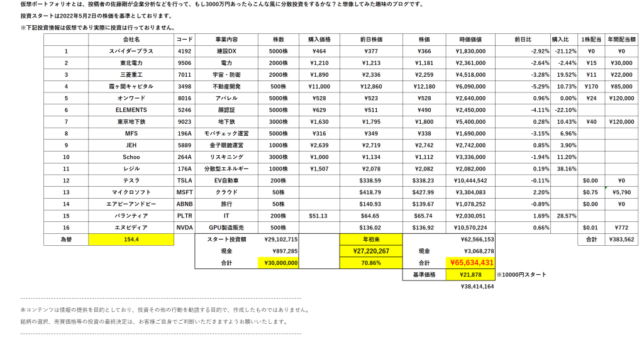Click the 時価価値 column header

tap(470, 40)
